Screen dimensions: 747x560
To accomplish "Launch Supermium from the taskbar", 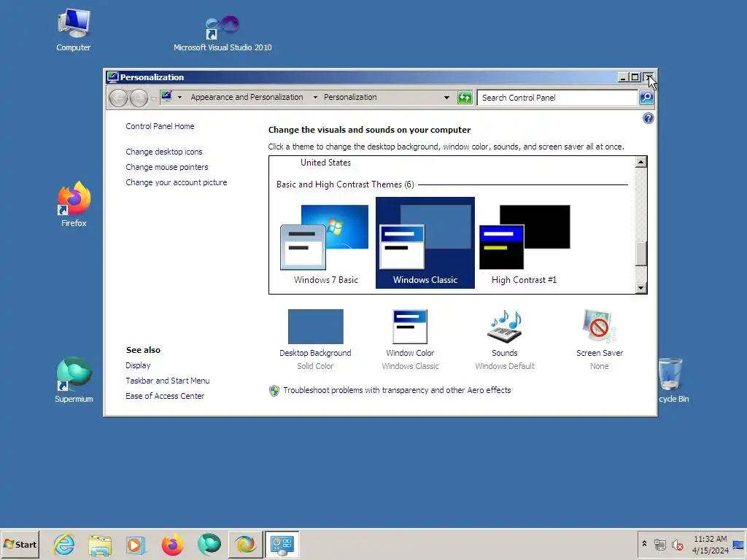I will pyautogui.click(x=209, y=544).
